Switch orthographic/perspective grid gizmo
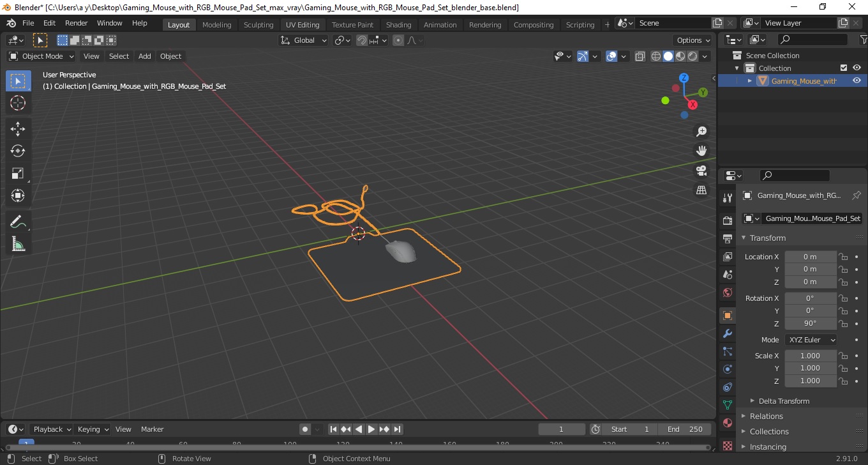Screen dimensions: 868x465 (701, 190)
